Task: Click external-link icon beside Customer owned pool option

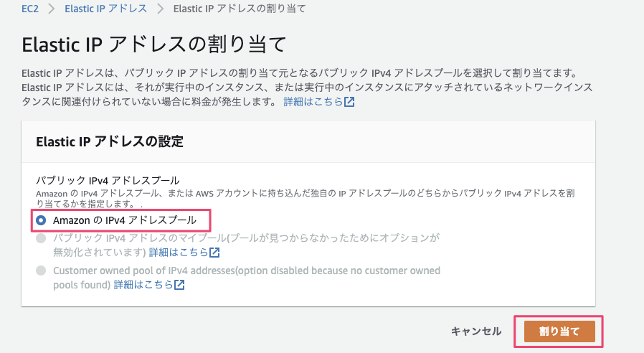Action: click(179, 285)
